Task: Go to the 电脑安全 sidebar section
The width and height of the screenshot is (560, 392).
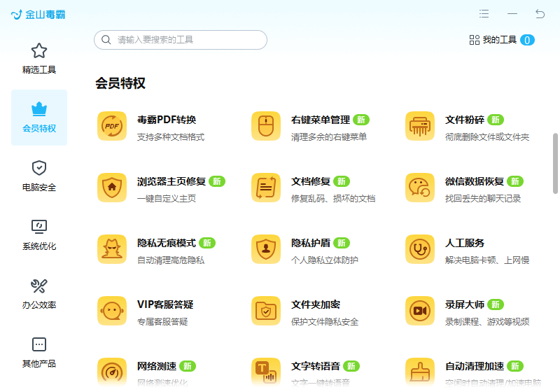Action: tap(39, 176)
